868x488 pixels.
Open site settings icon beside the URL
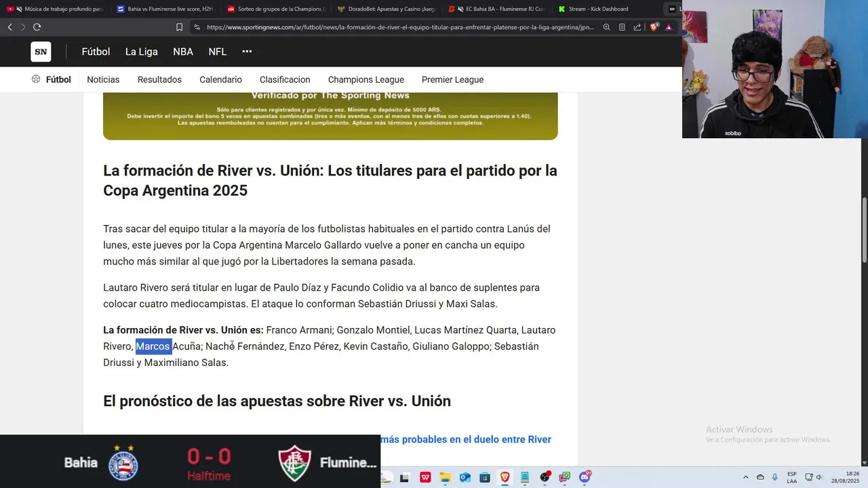pyautogui.click(x=197, y=27)
